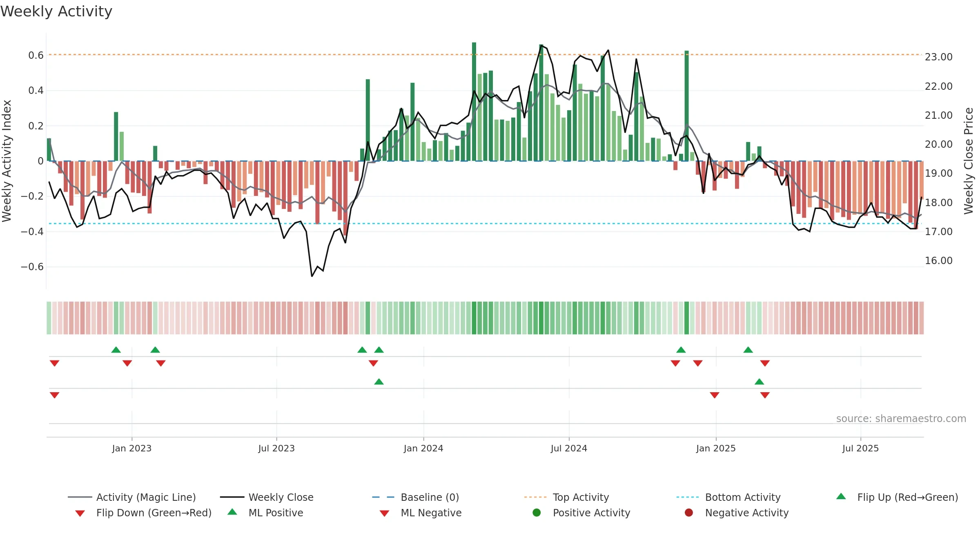The image size is (980, 551).
Task: Click the Jul 2024 x-axis label
Action: [569, 448]
